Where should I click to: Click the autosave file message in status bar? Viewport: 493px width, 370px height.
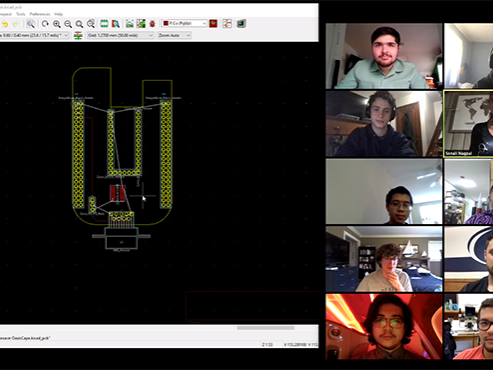[25, 338]
